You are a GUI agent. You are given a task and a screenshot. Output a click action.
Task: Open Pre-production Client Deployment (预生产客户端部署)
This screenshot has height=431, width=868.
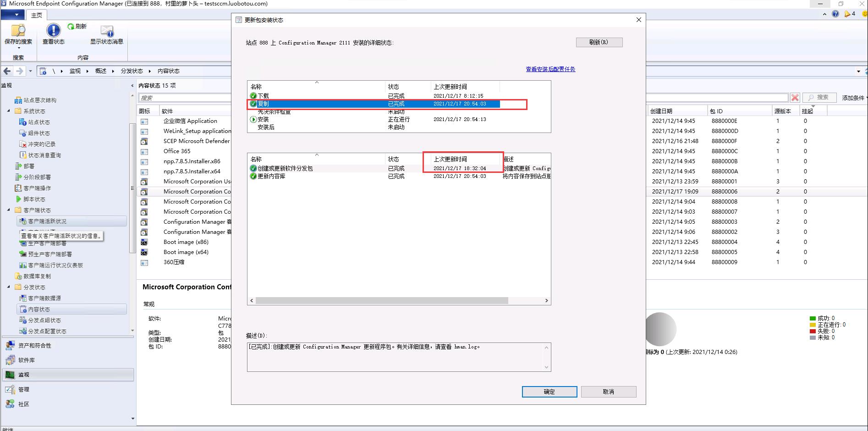click(45, 254)
